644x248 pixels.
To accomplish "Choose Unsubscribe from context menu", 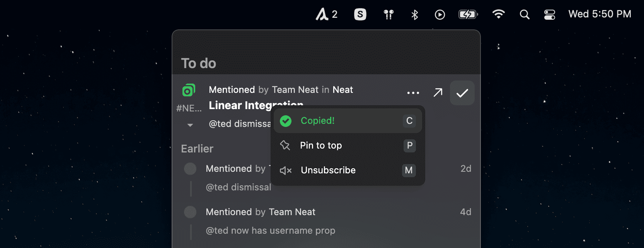I will tap(348, 170).
